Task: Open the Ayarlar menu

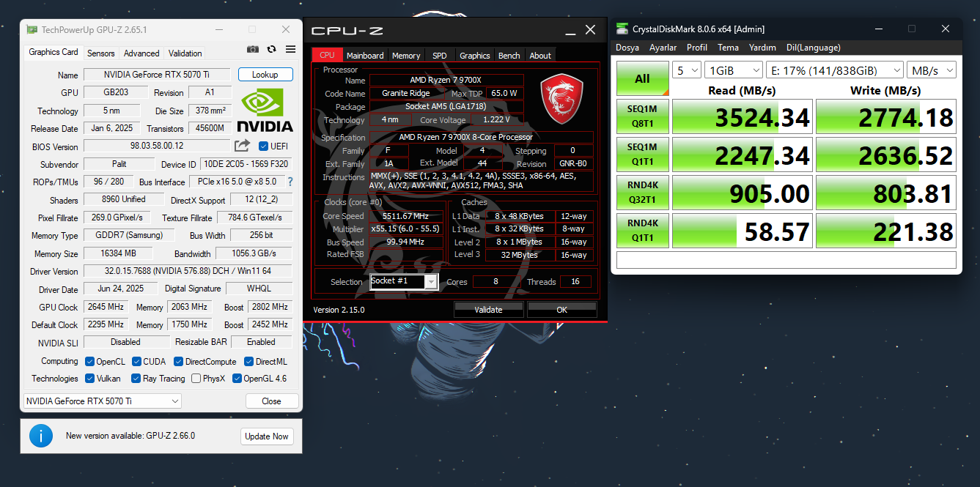Action: coord(663,48)
